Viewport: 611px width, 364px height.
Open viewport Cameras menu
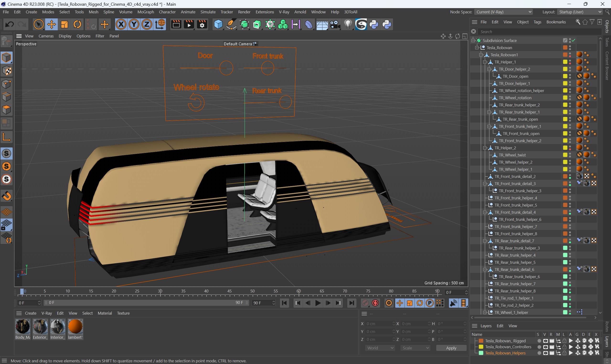(46, 36)
